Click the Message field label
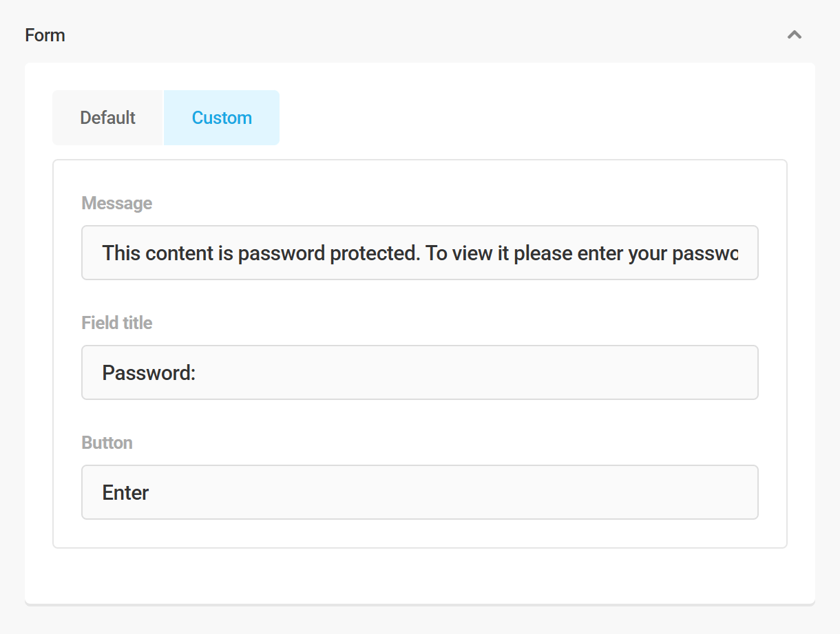The image size is (840, 634). 116,203
